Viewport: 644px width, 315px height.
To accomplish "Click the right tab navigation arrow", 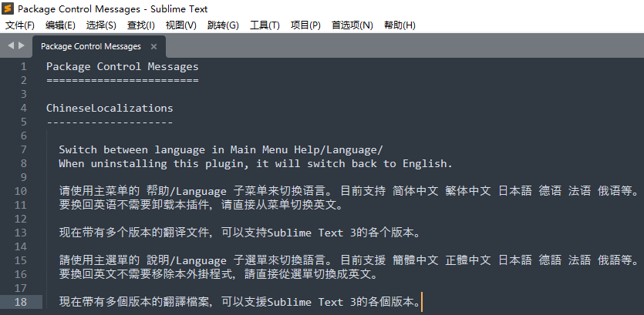I will pos(21,46).
